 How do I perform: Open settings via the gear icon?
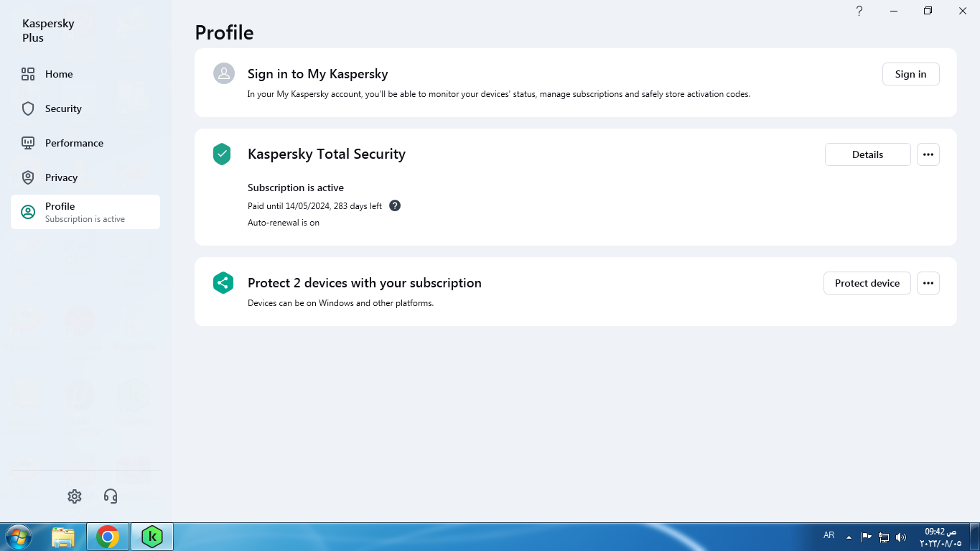pyautogui.click(x=75, y=496)
